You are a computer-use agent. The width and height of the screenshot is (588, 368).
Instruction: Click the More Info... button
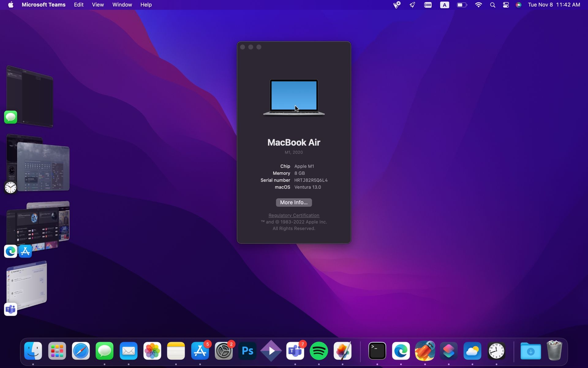(x=294, y=202)
